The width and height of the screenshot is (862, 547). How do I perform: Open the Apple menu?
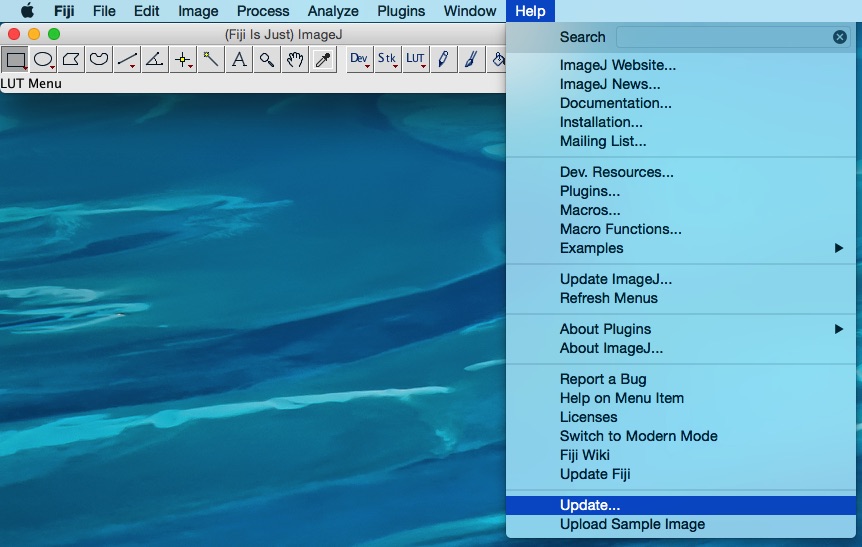click(27, 11)
